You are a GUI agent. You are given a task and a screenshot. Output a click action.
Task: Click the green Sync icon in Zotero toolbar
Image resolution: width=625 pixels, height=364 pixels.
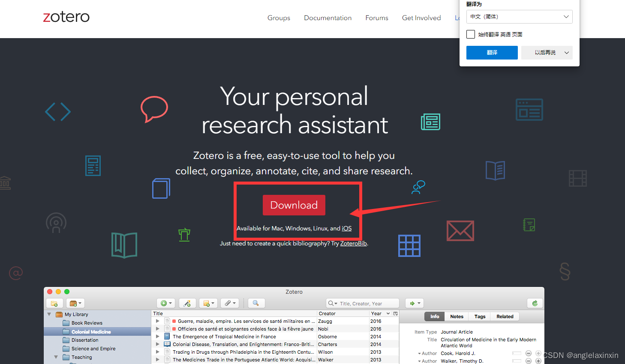pos(535,303)
